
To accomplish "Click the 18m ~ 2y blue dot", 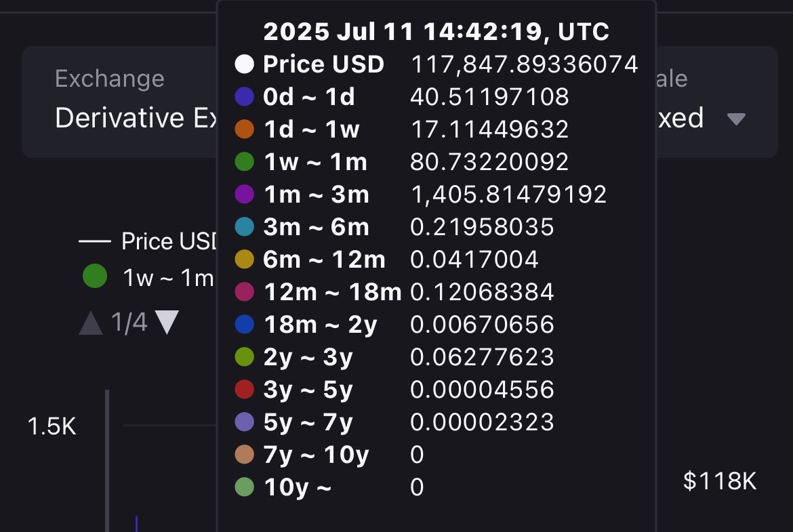I will point(244,324).
